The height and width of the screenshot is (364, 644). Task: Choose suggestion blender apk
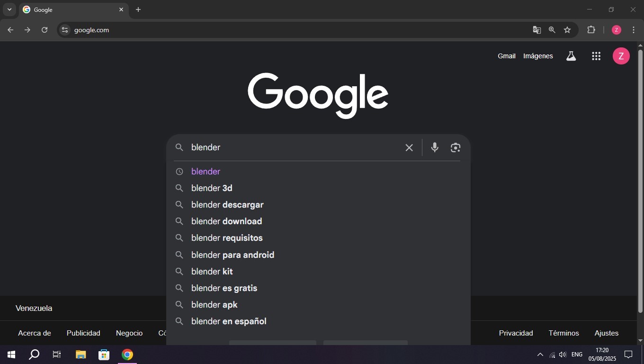click(x=318, y=305)
